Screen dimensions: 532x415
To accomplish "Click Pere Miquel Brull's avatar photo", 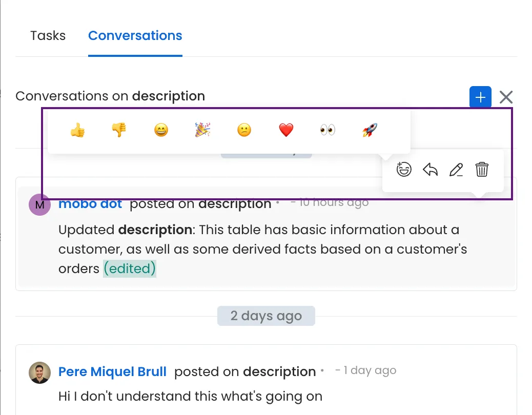I will coord(39,372).
